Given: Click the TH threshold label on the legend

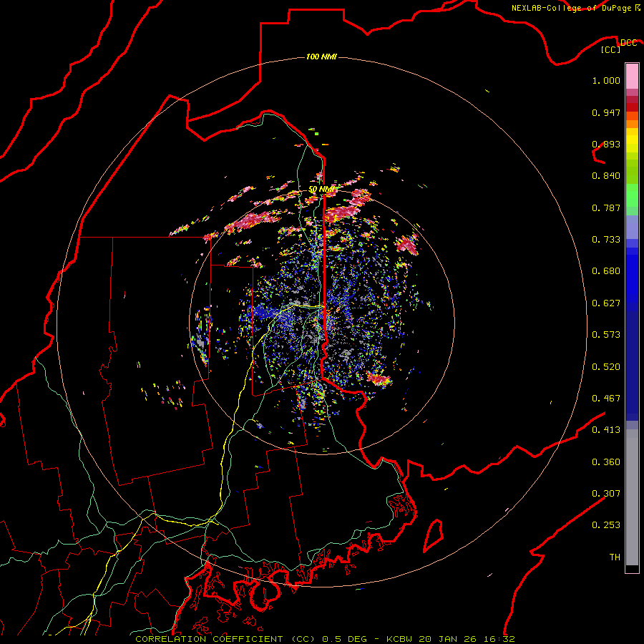Looking at the screenshot, I should click(x=615, y=557).
